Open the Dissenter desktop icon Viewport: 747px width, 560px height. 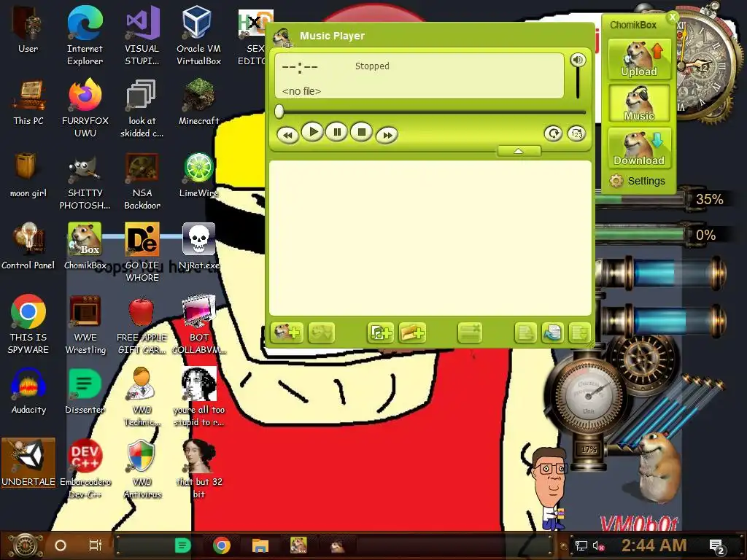[85, 391]
